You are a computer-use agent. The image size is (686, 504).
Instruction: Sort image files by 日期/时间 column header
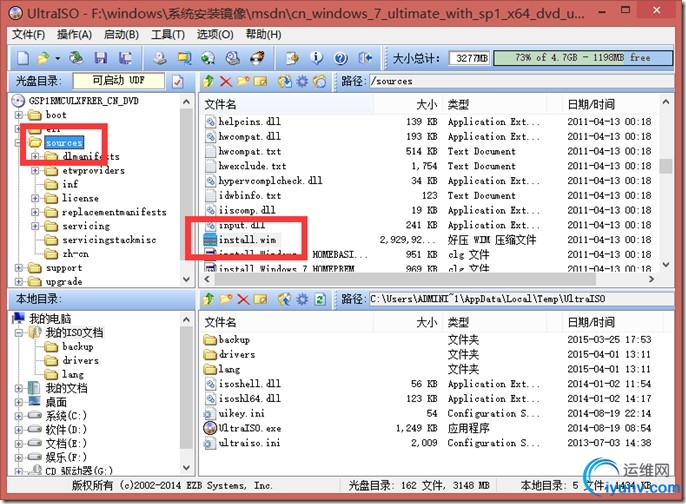[610, 105]
